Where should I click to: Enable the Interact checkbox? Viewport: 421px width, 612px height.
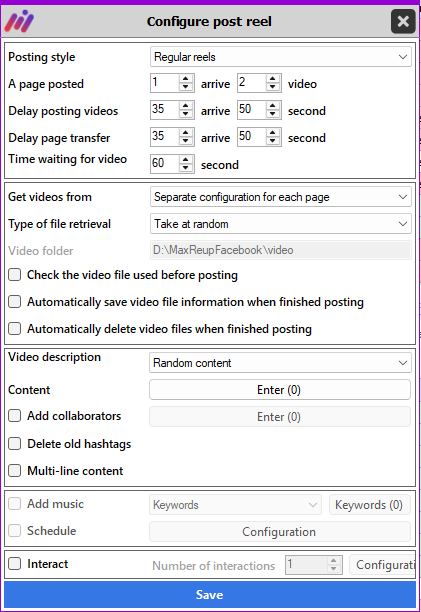[15, 564]
